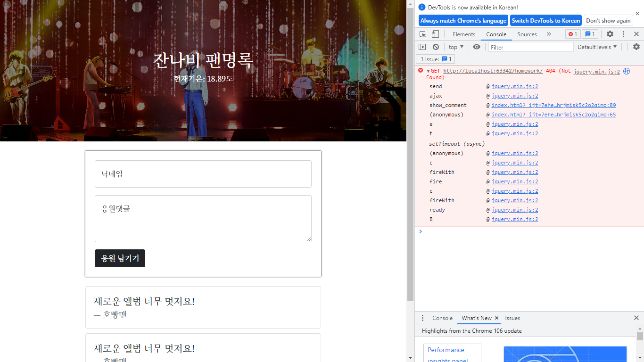Activate the inspect element picker icon

(x=423, y=34)
